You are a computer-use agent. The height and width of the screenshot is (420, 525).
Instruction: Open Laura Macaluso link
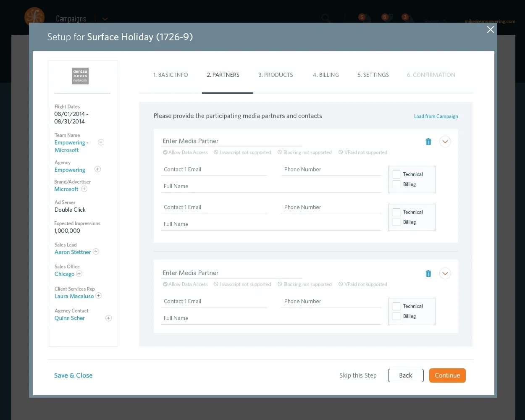[74, 296]
